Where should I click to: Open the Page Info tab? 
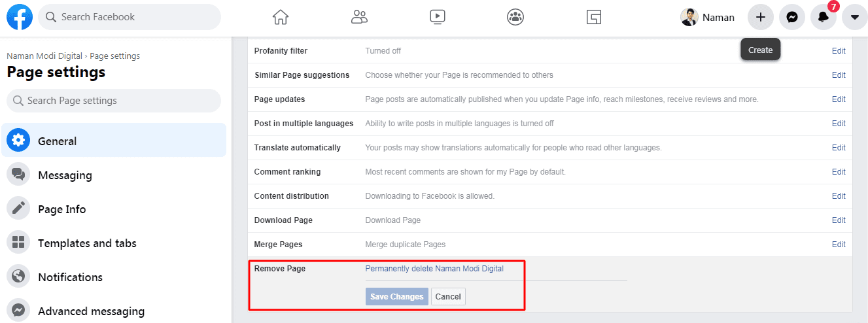click(114, 209)
